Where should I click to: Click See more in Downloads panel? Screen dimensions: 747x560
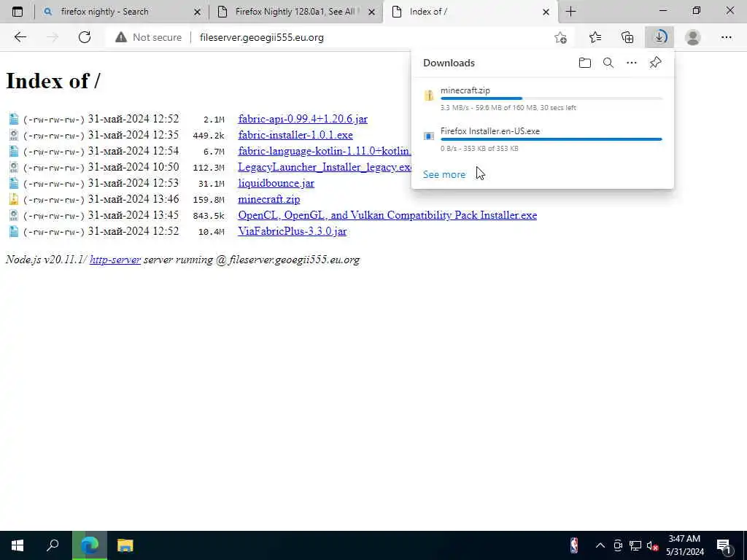(444, 174)
